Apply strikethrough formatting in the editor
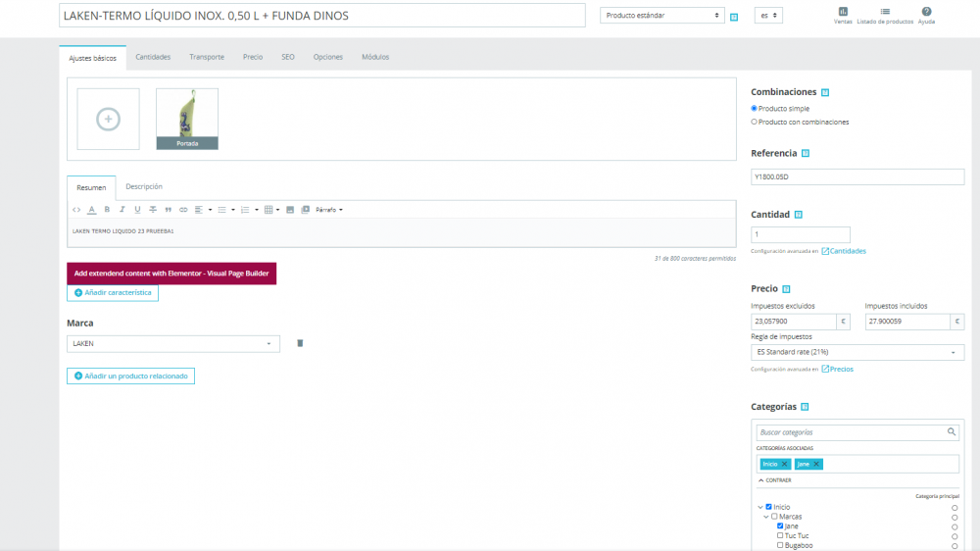Image resolution: width=980 pixels, height=551 pixels. pos(153,210)
